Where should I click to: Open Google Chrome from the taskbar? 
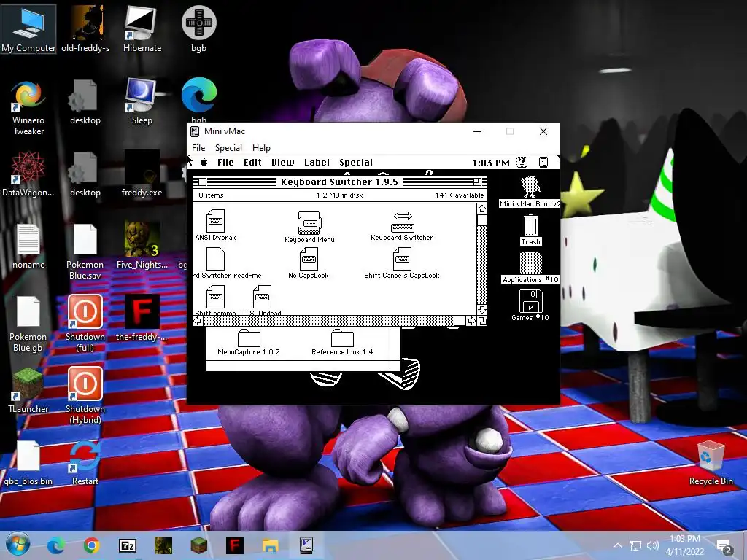coord(91,545)
